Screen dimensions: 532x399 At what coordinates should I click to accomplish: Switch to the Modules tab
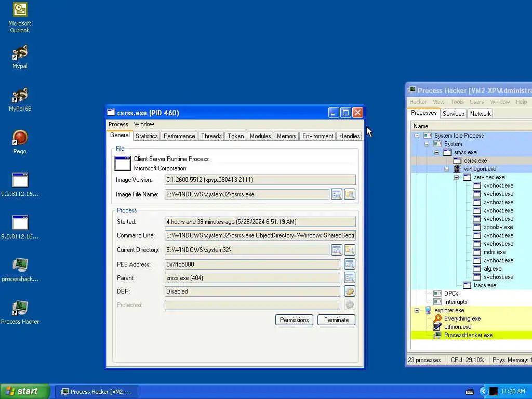click(x=260, y=136)
